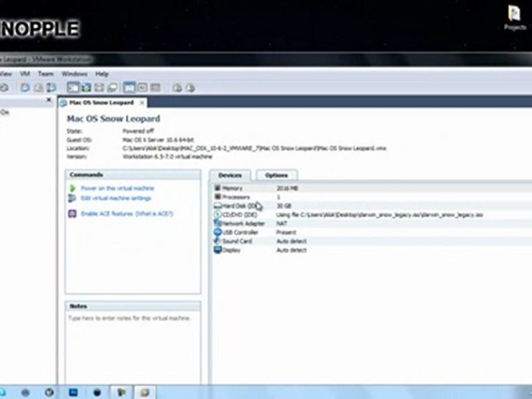The height and width of the screenshot is (399, 532).
Task: Click the Mac OS Snow Leopard heading
Action: [x=113, y=119]
